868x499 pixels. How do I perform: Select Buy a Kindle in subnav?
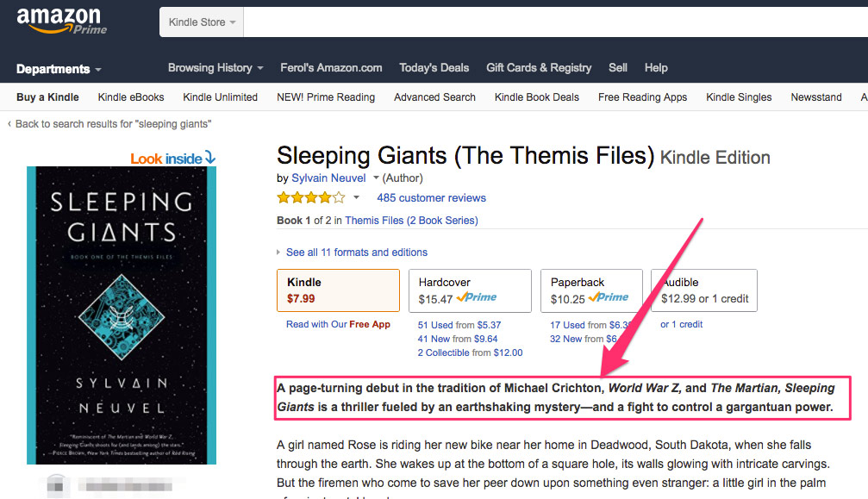pos(47,97)
